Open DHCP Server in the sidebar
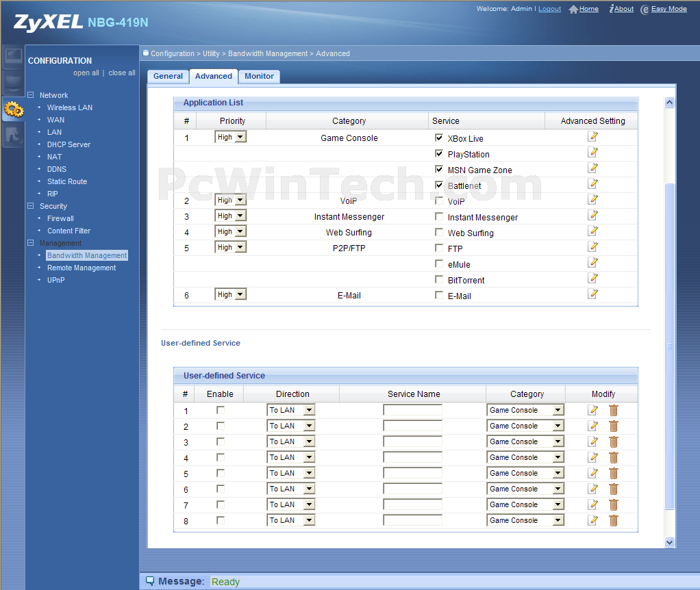700x590 pixels. 68,144
